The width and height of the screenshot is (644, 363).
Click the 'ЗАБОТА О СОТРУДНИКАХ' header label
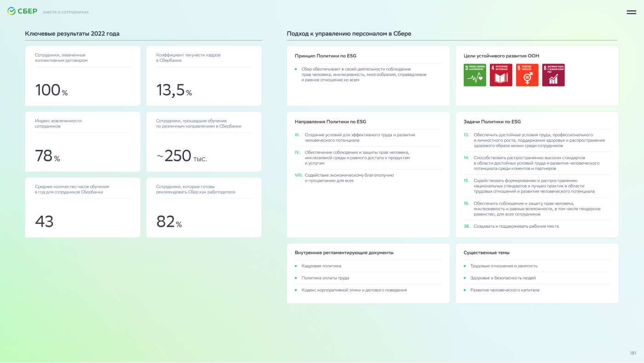66,12
